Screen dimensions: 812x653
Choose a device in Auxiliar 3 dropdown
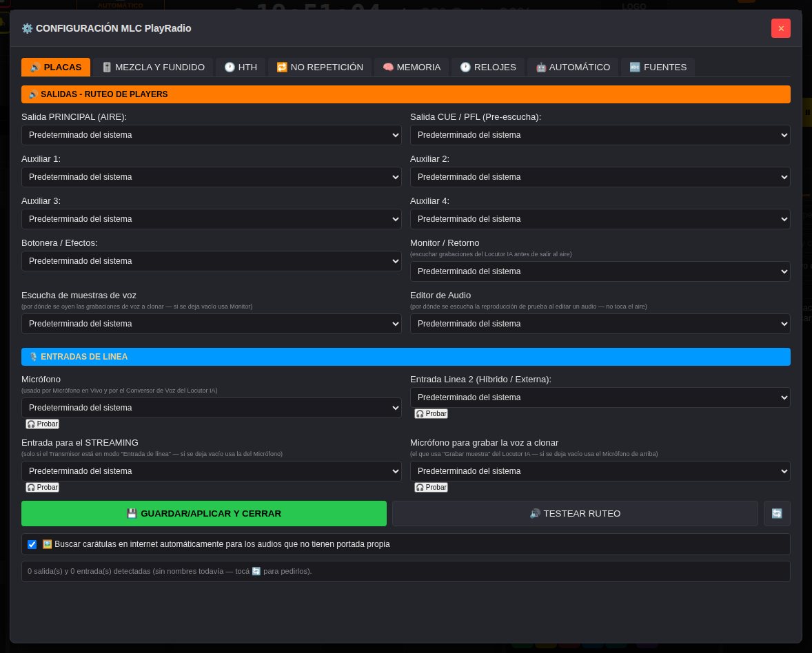pyautogui.click(x=212, y=219)
